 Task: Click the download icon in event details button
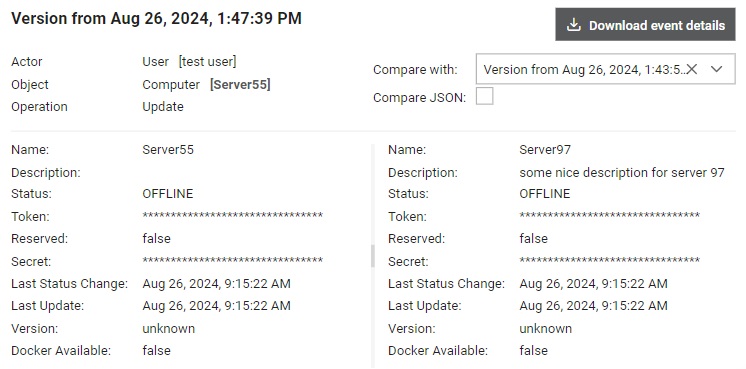pos(574,25)
